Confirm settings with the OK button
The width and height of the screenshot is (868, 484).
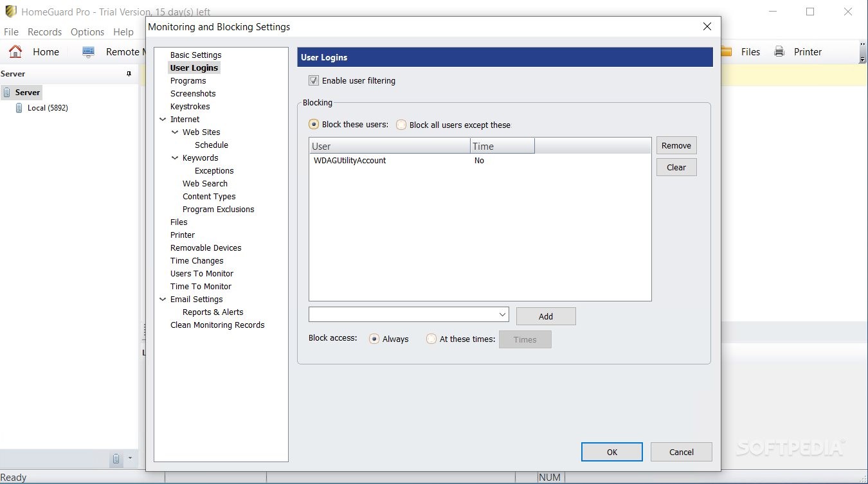click(x=612, y=452)
